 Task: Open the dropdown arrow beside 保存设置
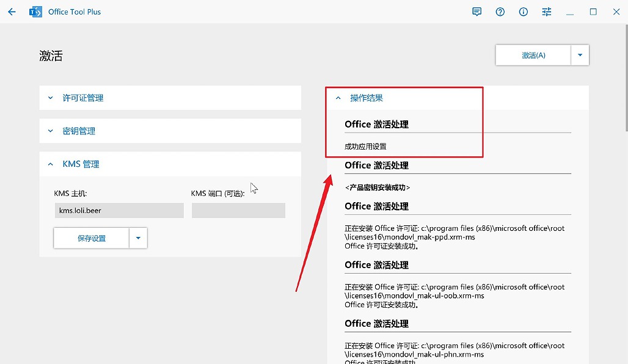[138, 238]
